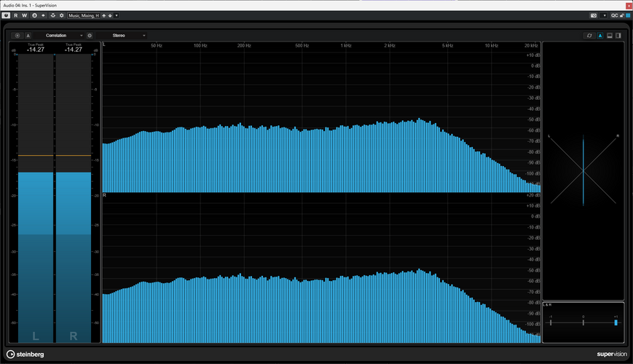This screenshot has width=633, height=364.
Task: Select the horizontal split layout icon
Action: tap(610, 36)
